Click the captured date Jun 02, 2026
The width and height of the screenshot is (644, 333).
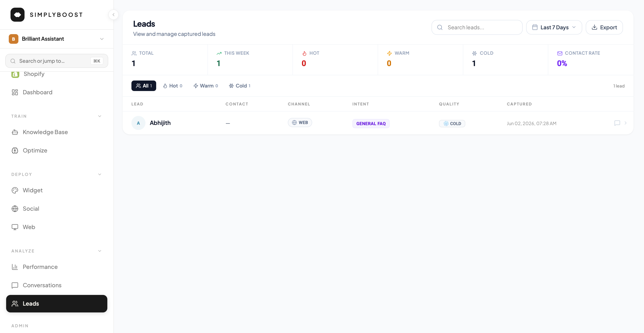[531, 124]
